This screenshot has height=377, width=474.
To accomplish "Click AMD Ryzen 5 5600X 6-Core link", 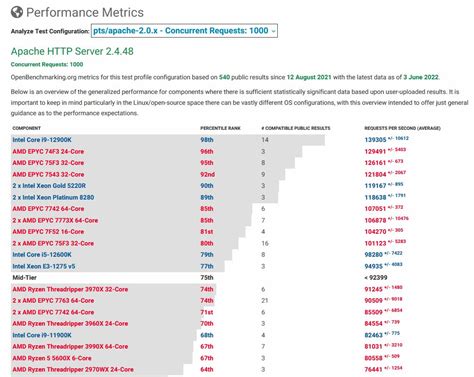I will [x=52, y=358].
